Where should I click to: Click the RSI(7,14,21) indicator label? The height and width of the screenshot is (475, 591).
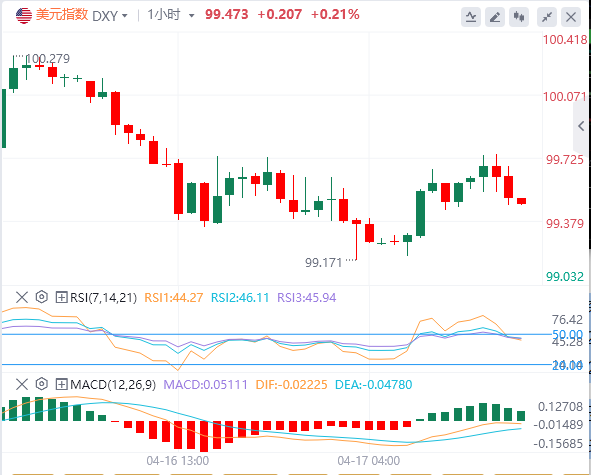[x=103, y=297]
